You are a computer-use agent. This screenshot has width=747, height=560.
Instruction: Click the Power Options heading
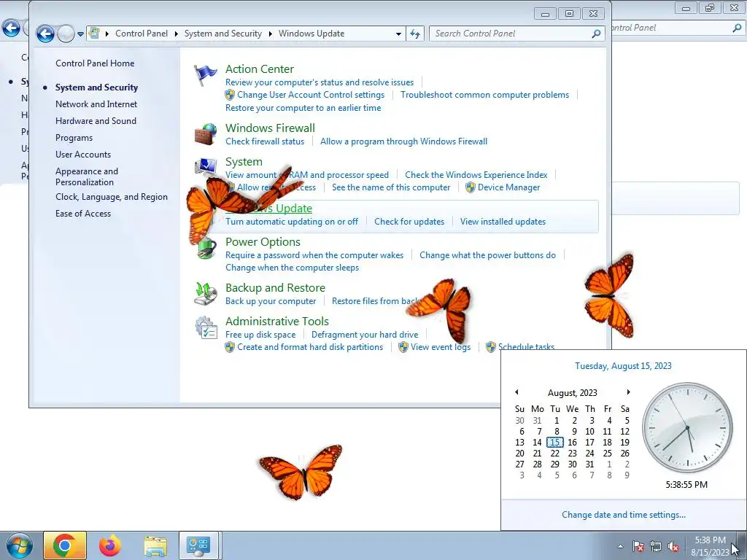tap(263, 242)
